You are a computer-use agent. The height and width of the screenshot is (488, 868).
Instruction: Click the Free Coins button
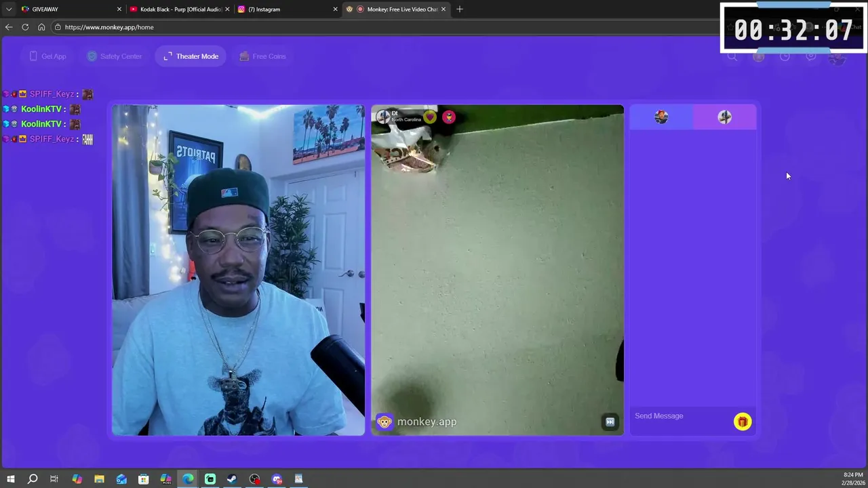tap(262, 56)
